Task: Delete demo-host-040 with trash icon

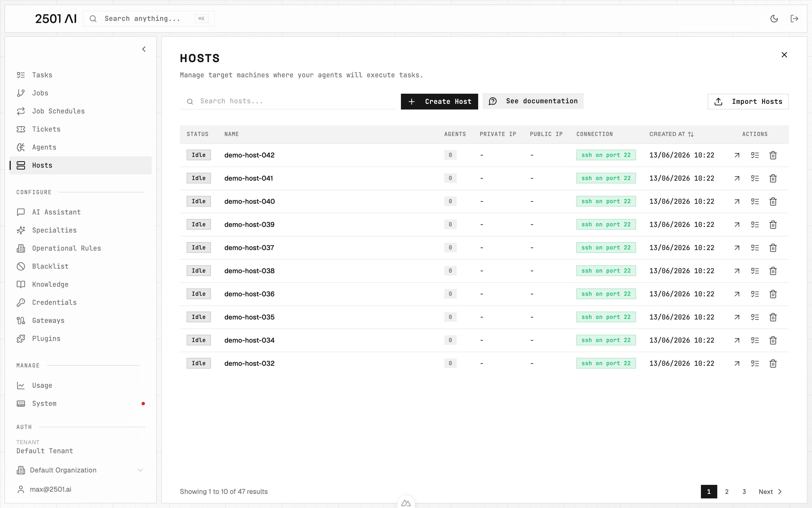Action: tap(773, 202)
